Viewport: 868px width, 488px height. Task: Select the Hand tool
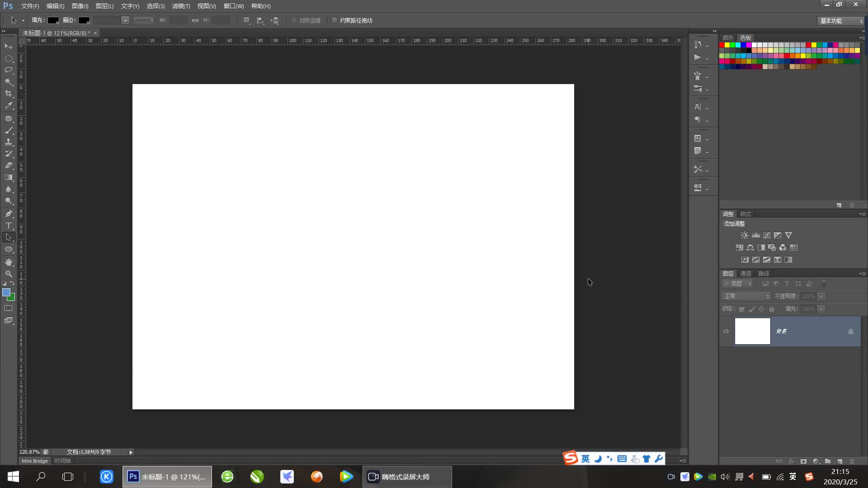tap(9, 262)
